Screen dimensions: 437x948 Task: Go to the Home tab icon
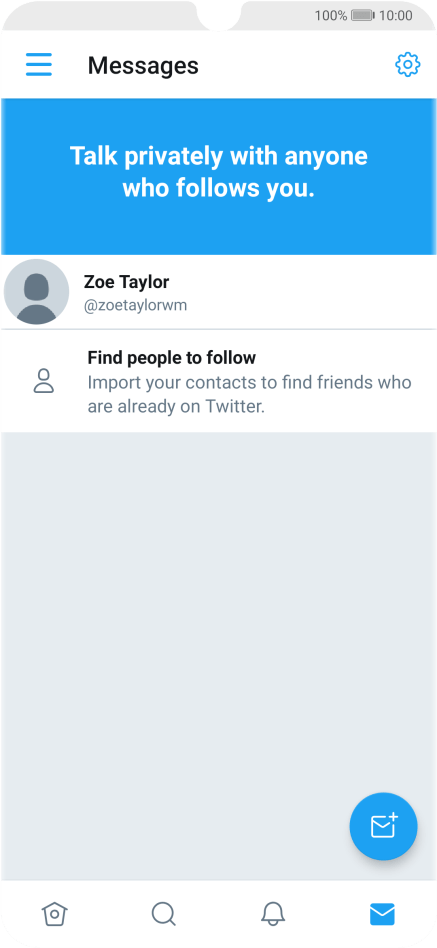tap(54, 914)
